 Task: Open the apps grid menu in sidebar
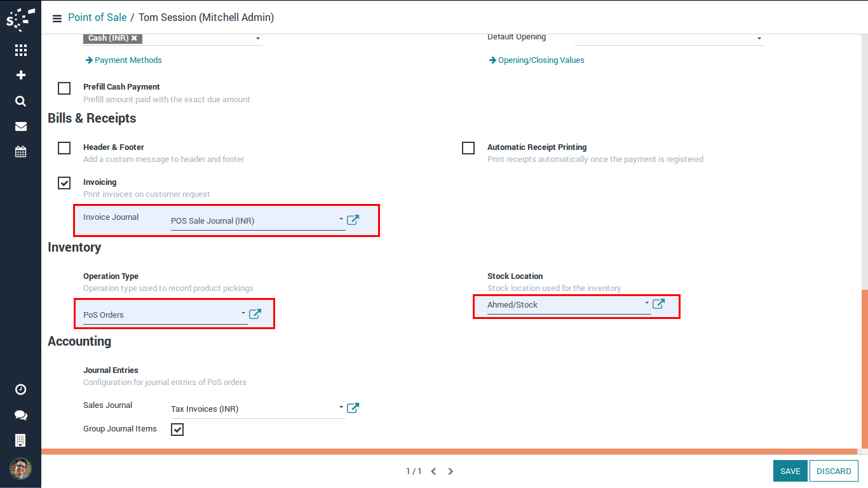point(20,50)
